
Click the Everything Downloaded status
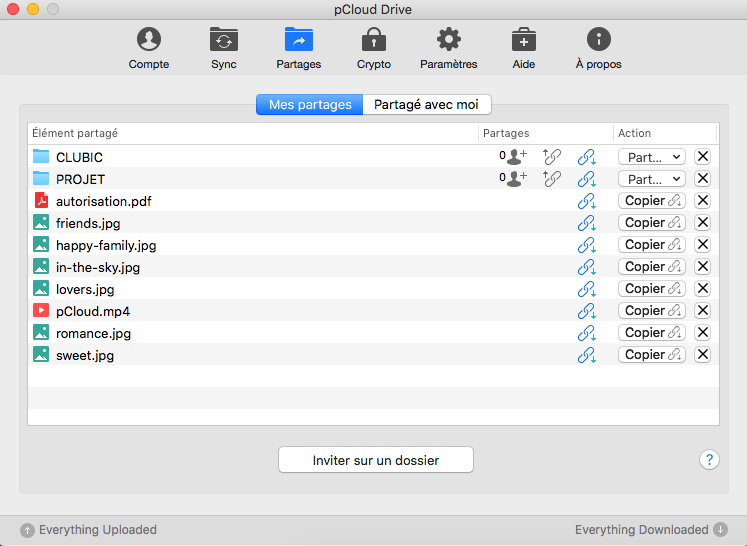click(x=651, y=530)
